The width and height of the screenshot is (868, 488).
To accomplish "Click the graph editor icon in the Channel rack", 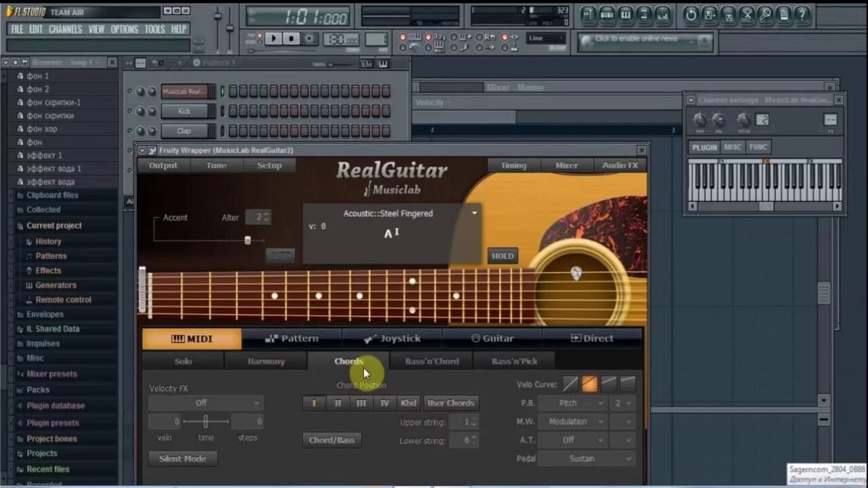I will 367,64.
